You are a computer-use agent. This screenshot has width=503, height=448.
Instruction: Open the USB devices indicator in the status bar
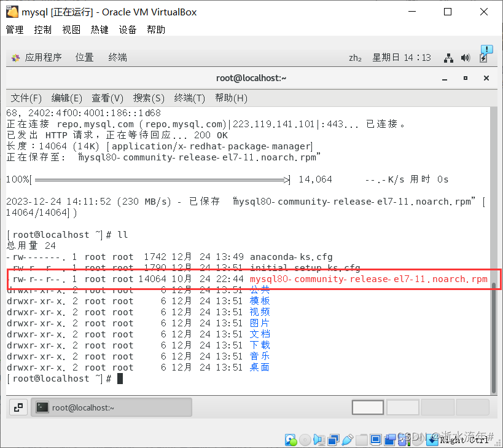[x=348, y=439]
